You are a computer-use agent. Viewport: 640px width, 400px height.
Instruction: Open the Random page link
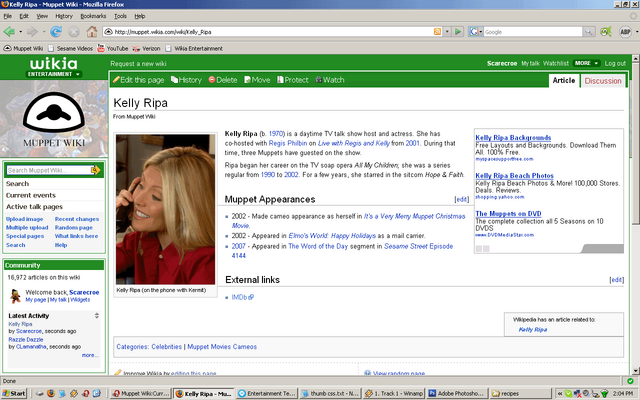pos(73,228)
